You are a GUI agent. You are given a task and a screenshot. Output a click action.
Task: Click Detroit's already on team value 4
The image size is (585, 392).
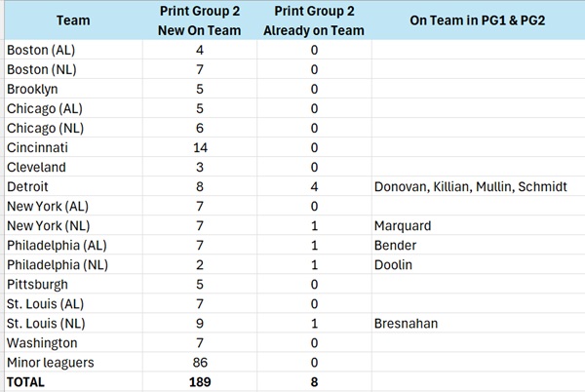point(314,186)
